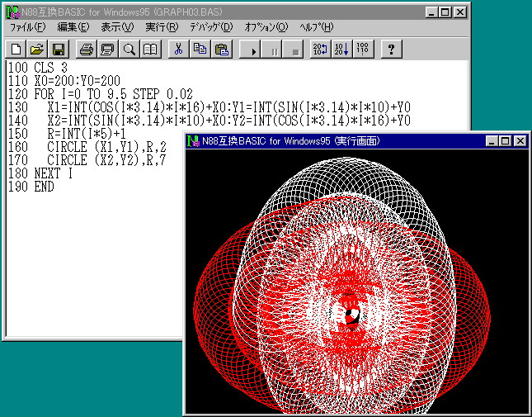The width and height of the screenshot is (532, 417).
Task: Click code line '180 NEXT I'
Action: [40, 174]
